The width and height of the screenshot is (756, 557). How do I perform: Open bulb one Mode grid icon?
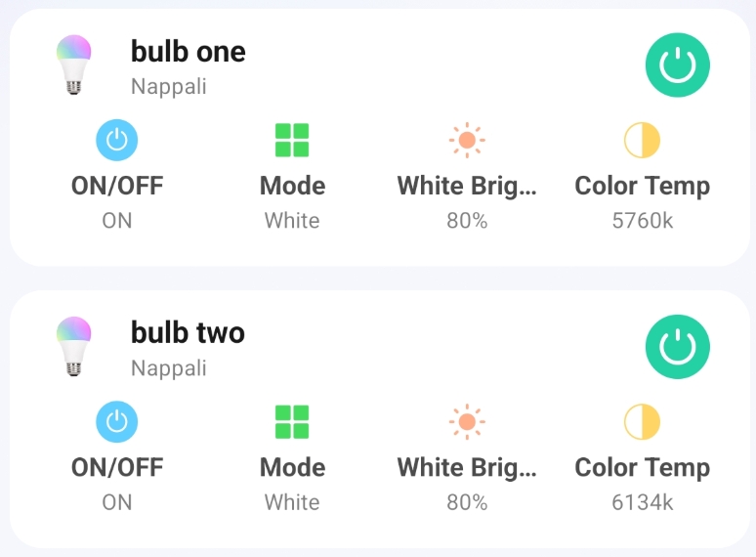coord(292,141)
